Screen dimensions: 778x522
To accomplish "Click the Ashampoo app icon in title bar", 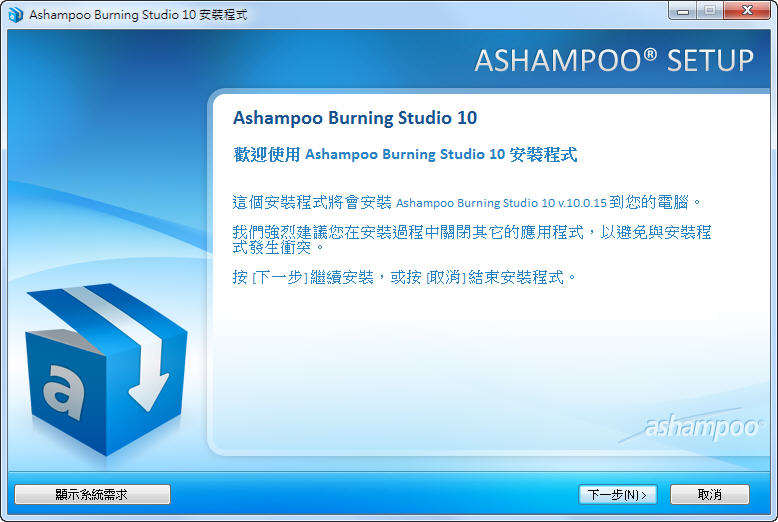I will 15,14.
